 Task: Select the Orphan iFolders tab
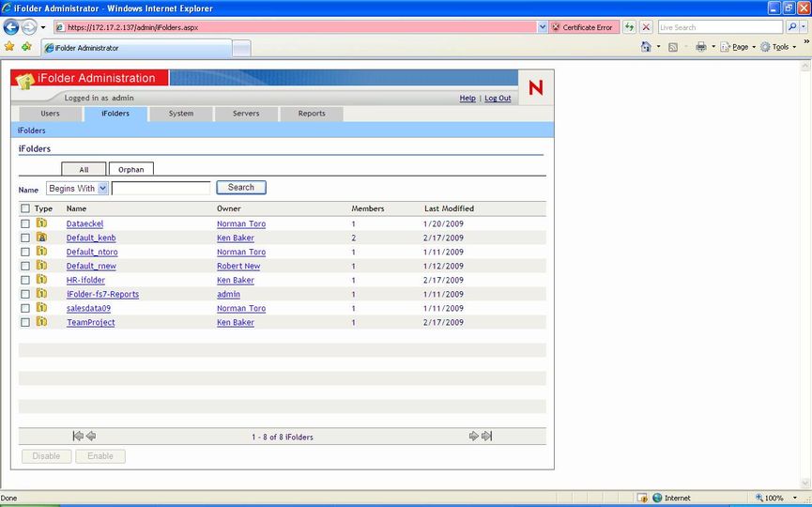[x=131, y=169]
